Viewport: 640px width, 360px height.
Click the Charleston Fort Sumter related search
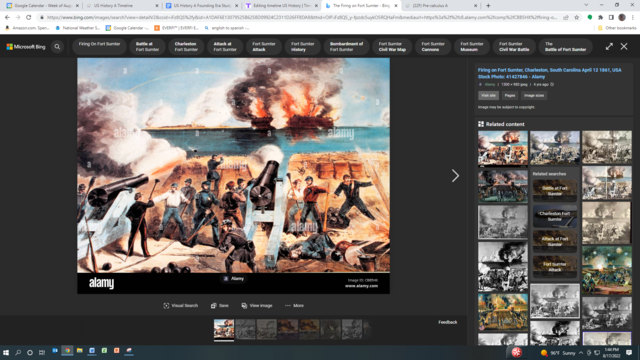click(555, 216)
